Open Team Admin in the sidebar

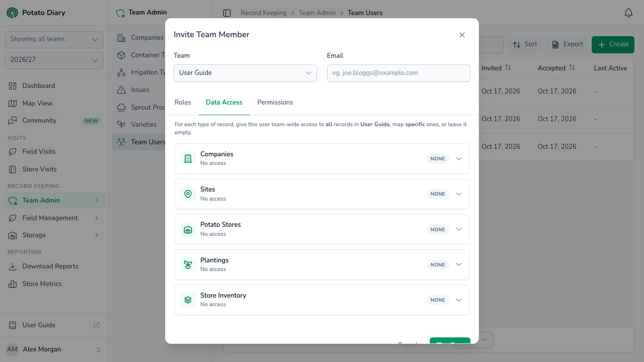[x=54, y=201]
